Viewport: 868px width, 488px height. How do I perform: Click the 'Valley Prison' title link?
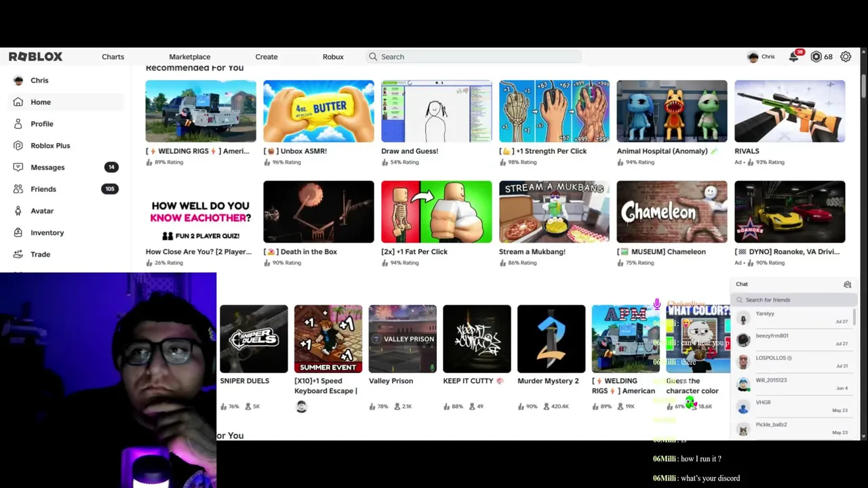[391, 381]
